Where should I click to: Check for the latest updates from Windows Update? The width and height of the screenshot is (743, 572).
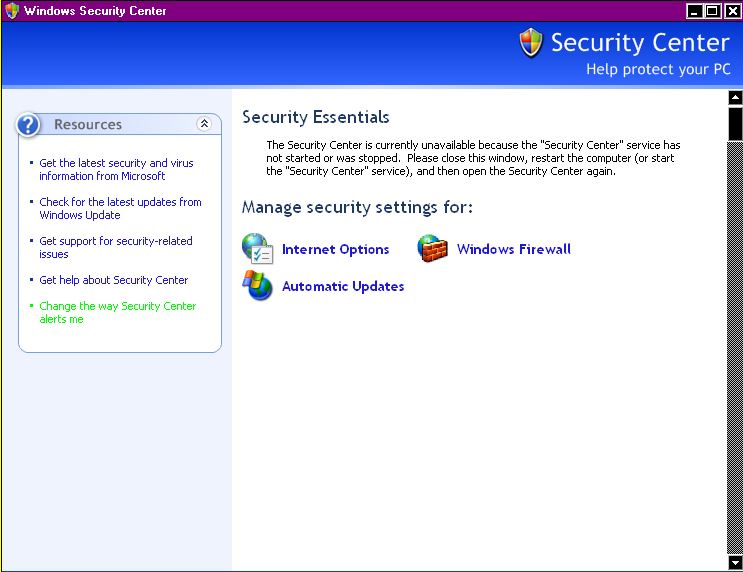(x=120, y=209)
